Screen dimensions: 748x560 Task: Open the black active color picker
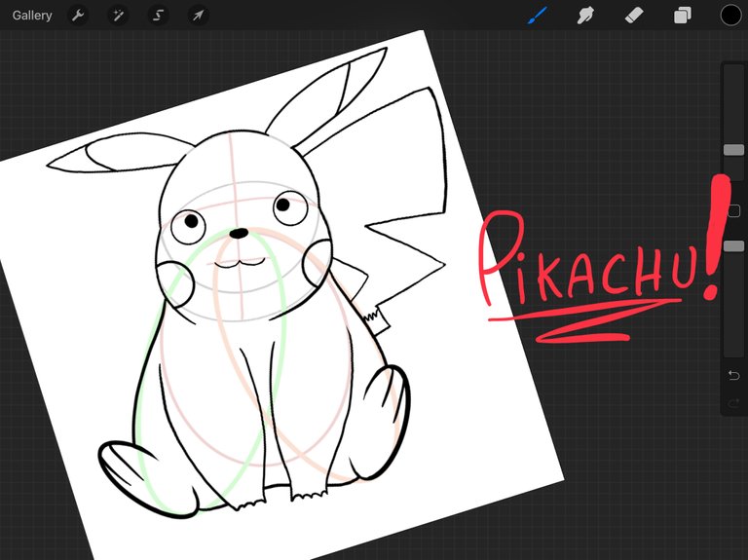(730, 16)
